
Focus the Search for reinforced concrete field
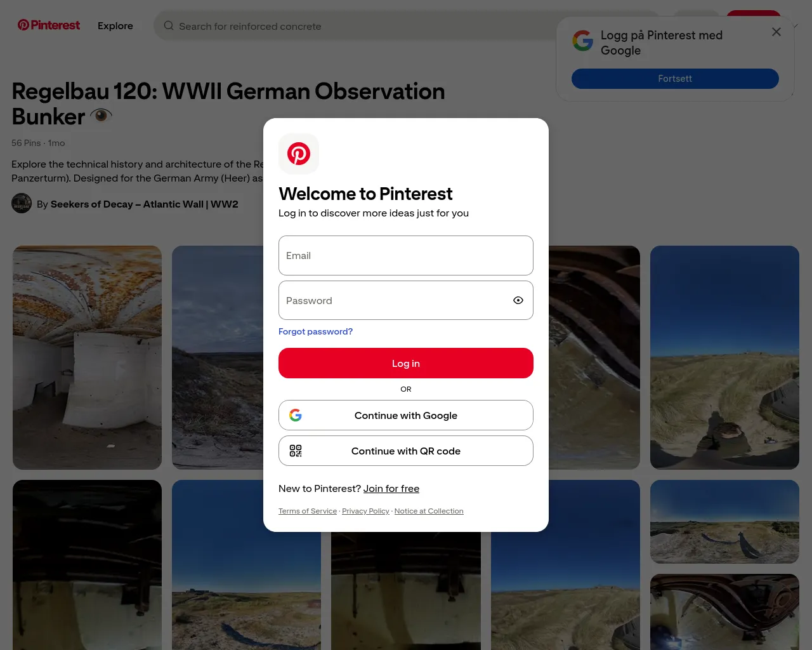(x=406, y=26)
